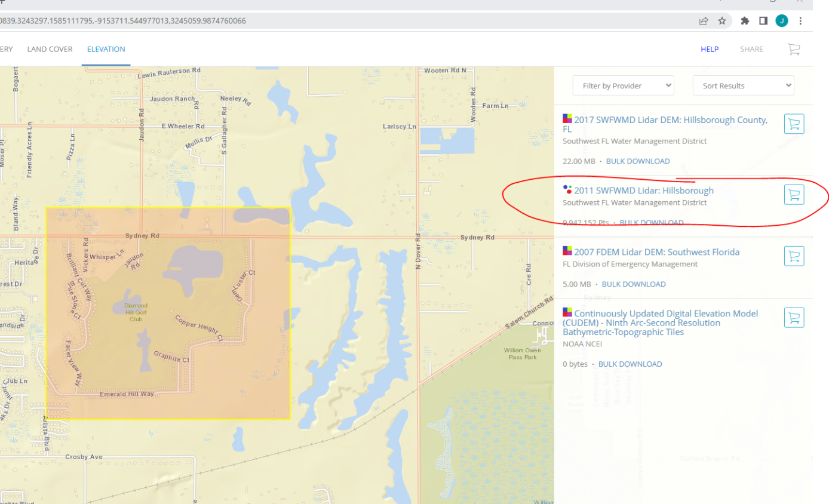The height and width of the screenshot is (504, 829).
Task: Click the HELP link
Action: coord(710,49)
